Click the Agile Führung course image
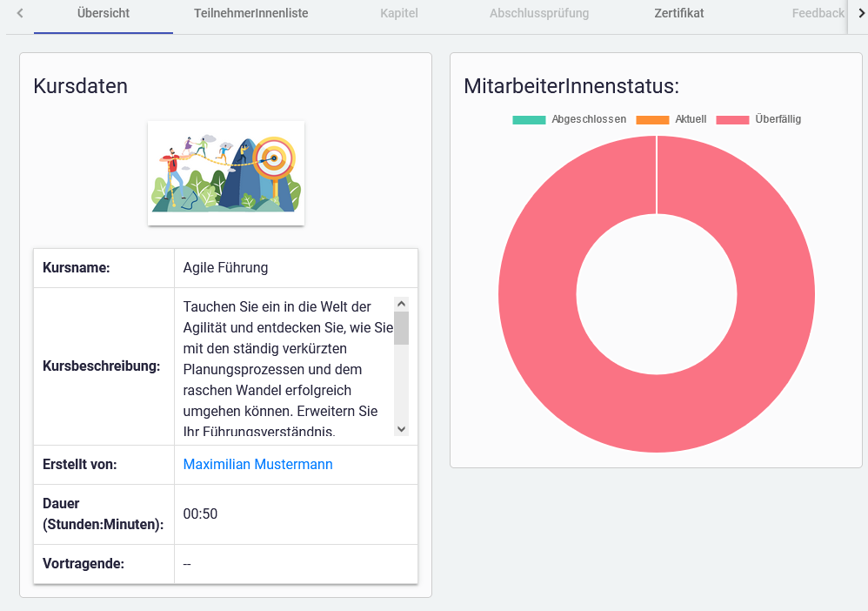868x611 pixels. (x=226, y=172)
